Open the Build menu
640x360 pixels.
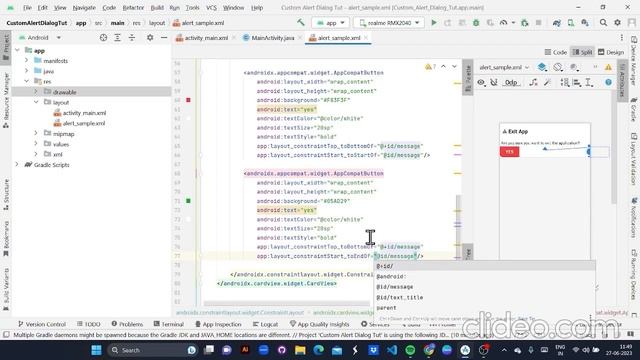(157, 8)
